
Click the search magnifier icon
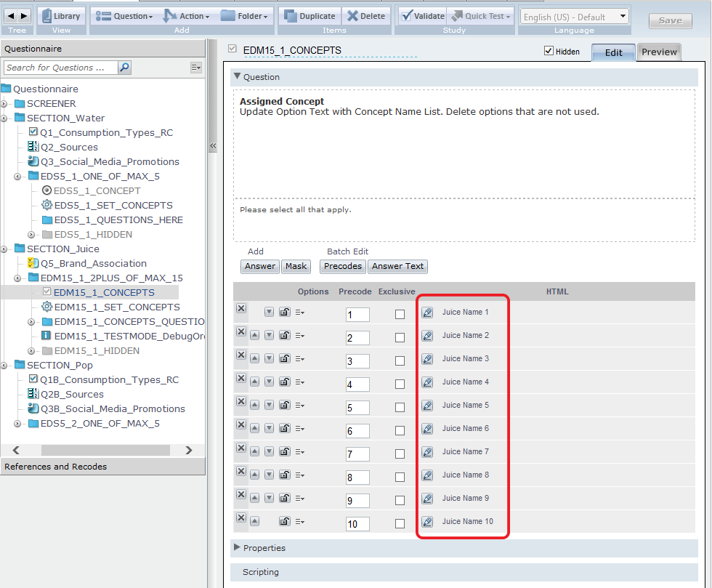tap(124, 68)
